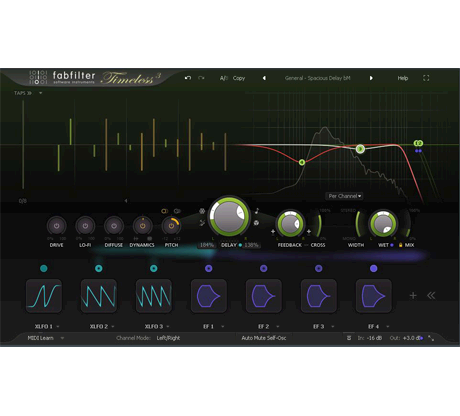Screen dimensions: 460x416
Task: Click the redo arrow icon
Action: pyautogui.click(x=201, y=78)
